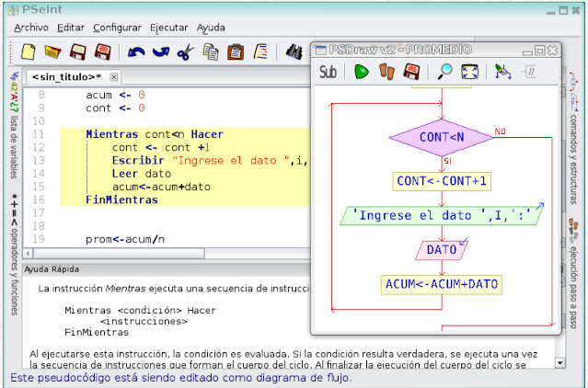Open a file using the folder icon
588x388 pixels.
(52, 51)
